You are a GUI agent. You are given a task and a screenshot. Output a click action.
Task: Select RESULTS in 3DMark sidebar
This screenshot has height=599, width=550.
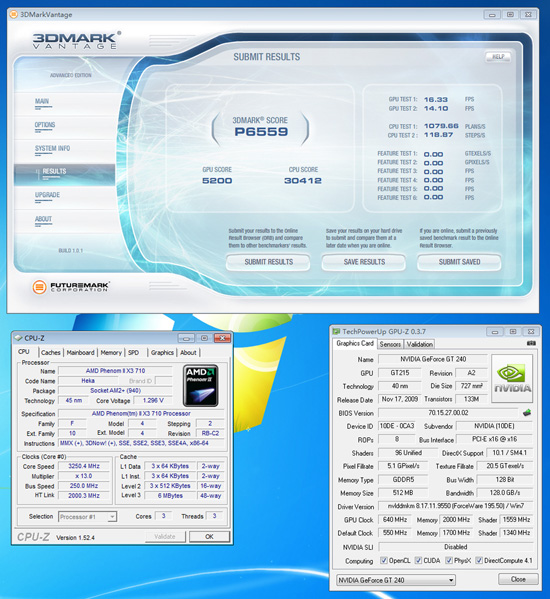[64, 175]
